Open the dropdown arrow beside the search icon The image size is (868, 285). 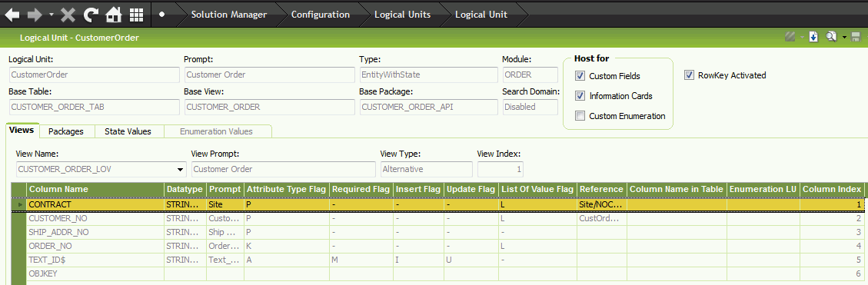coord(845,38)
